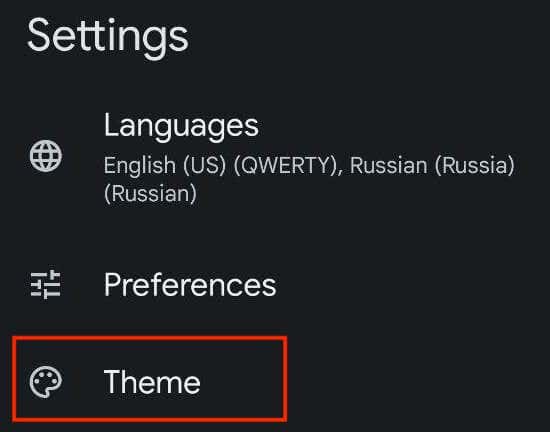Tap the sliders icon next to Preferences
Image resolution: width=550 pixels, height=432 pixels.
46,284
